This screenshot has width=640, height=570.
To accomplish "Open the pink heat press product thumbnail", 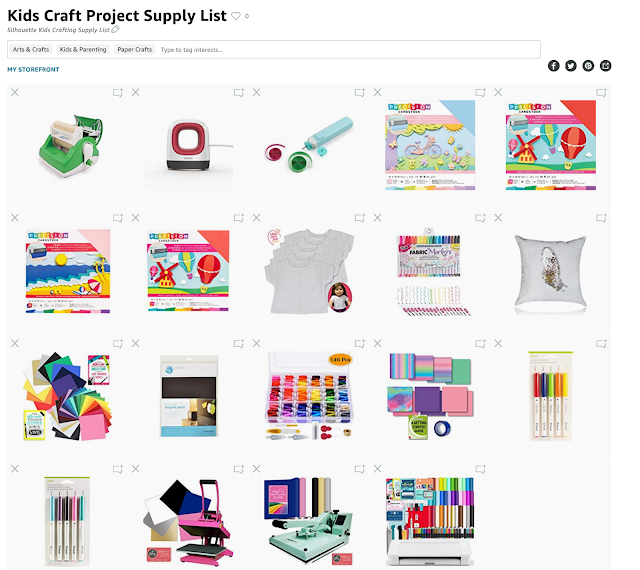I will (188, 522).
